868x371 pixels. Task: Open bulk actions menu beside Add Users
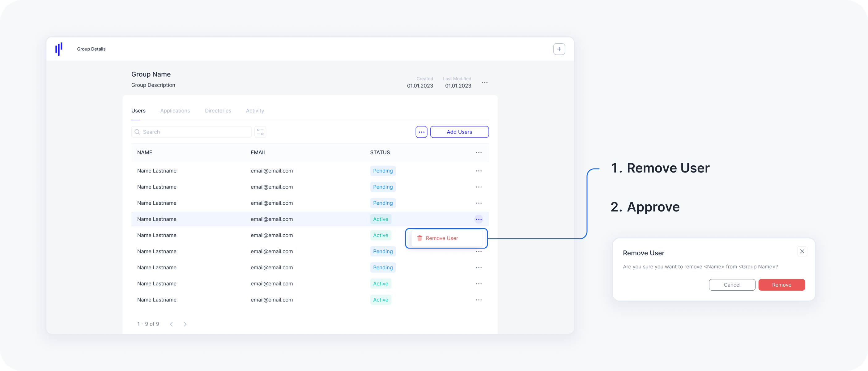coord(421,132)
